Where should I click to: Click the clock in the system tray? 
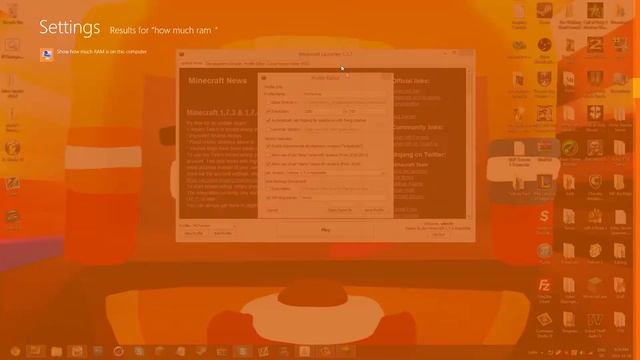pos(621,352)
